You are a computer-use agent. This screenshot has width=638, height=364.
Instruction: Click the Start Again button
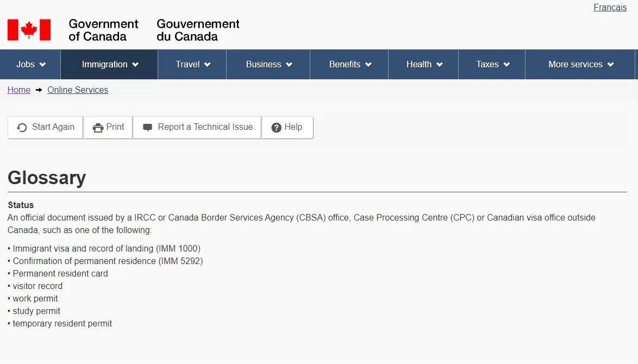[x=45, y=128]
